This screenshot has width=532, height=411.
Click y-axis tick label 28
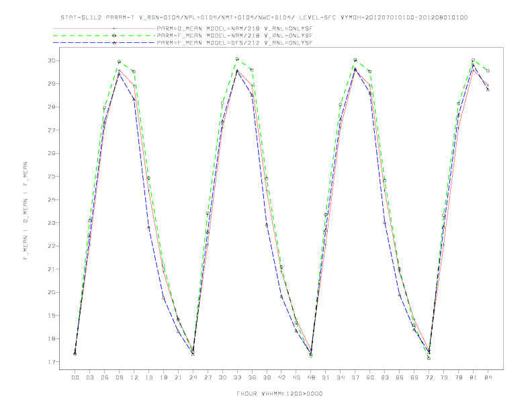point(51,107)
